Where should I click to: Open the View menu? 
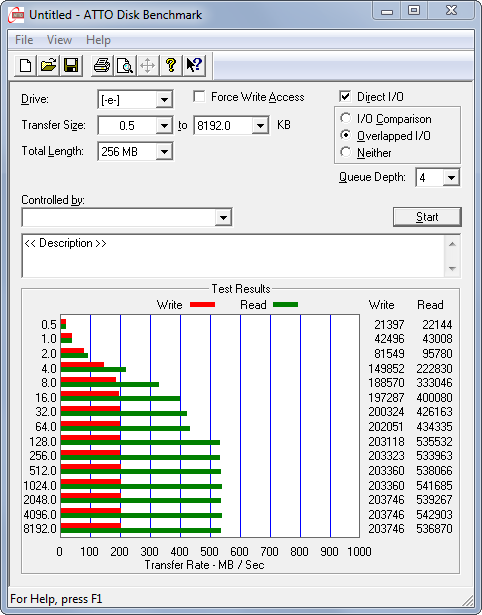59,40
